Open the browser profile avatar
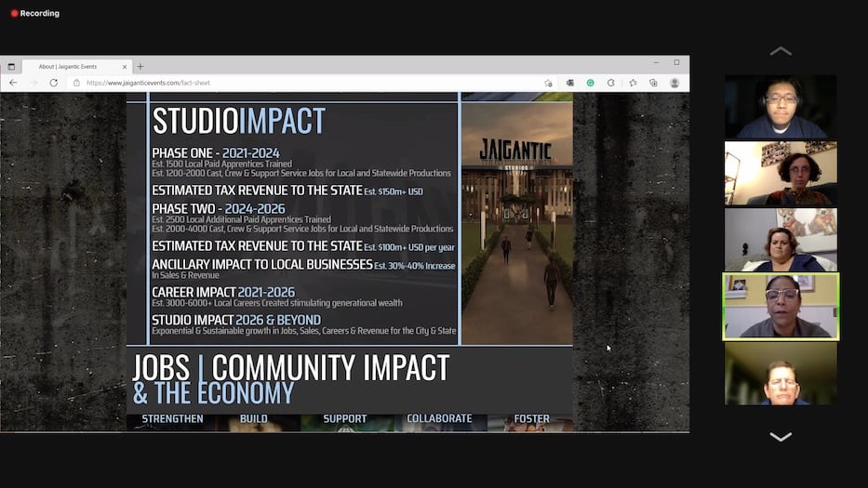Screen dimensions: 868x488 (x=674, y=83)
